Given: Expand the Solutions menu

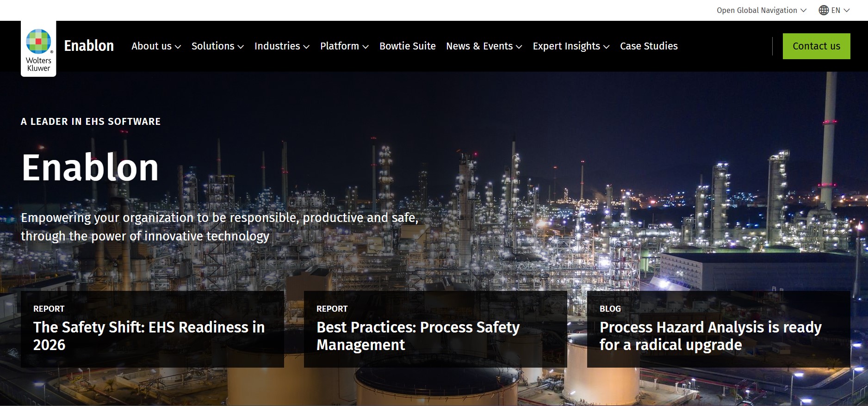Looking at the screenshot, I should click(x=217, y=46).
